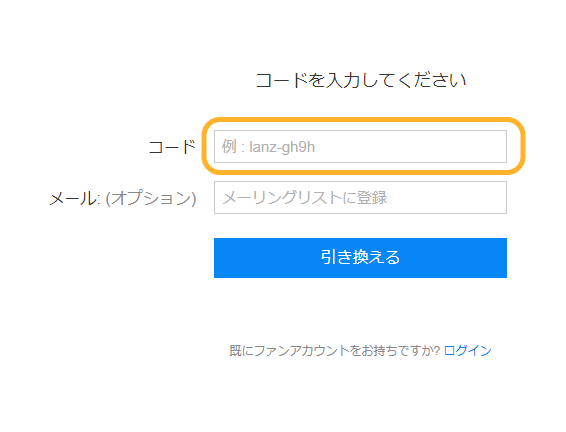
Task: Go to fan account ログイン
Action: pyautogui.click(x=467, y=350)
